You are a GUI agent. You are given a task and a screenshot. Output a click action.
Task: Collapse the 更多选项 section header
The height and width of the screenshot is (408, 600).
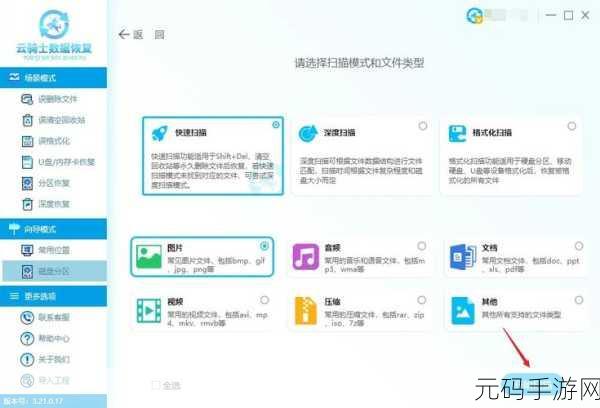point(54,296)
